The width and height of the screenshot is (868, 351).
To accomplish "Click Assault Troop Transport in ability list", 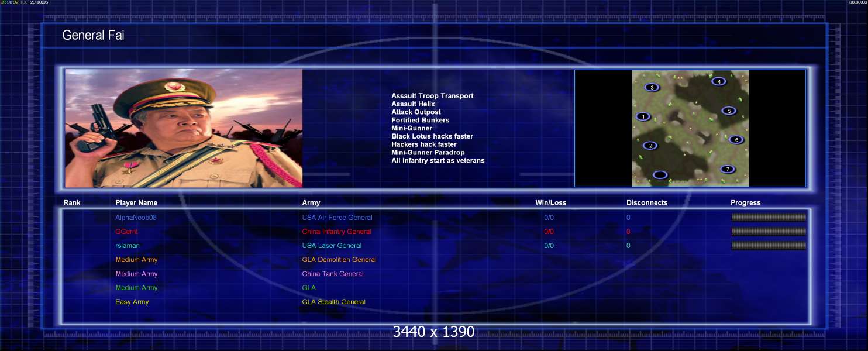I will click(432, 96).
